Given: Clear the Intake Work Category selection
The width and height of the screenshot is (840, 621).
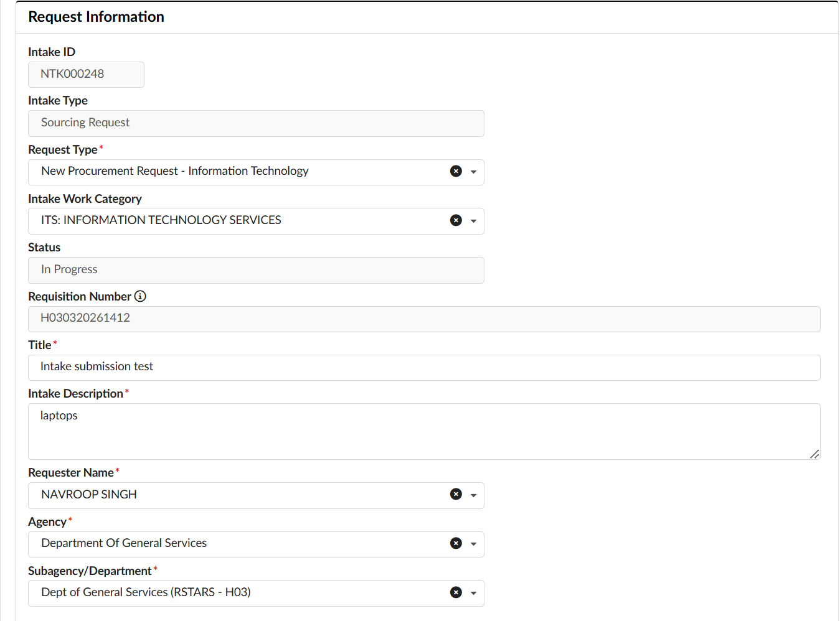Looking at the screenshot, I should (x=455, y=220).
